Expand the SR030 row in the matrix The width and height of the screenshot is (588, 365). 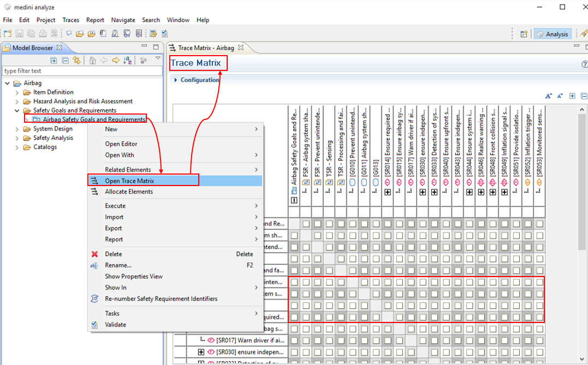click(201, 352)
